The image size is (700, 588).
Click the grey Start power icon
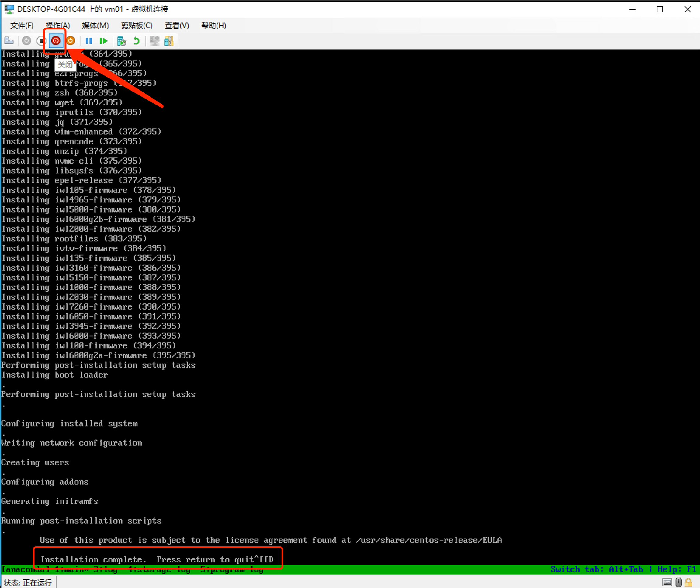click(27, 41)
